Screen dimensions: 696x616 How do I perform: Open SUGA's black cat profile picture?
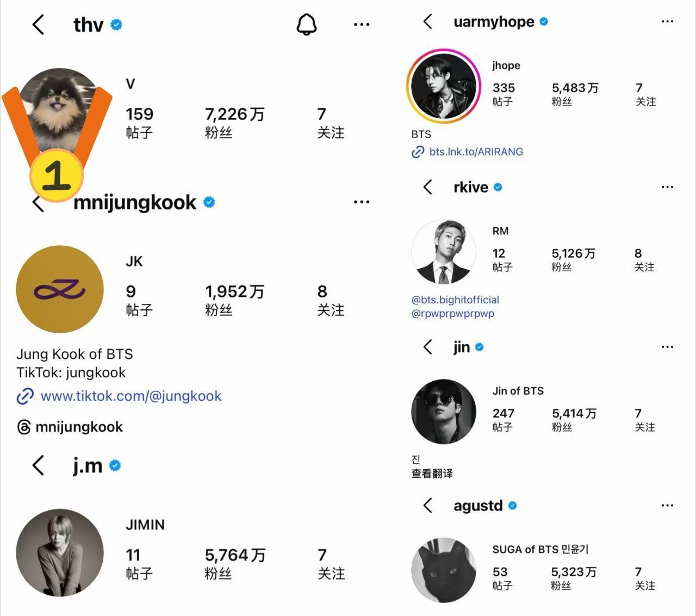(x=443, y=570)
